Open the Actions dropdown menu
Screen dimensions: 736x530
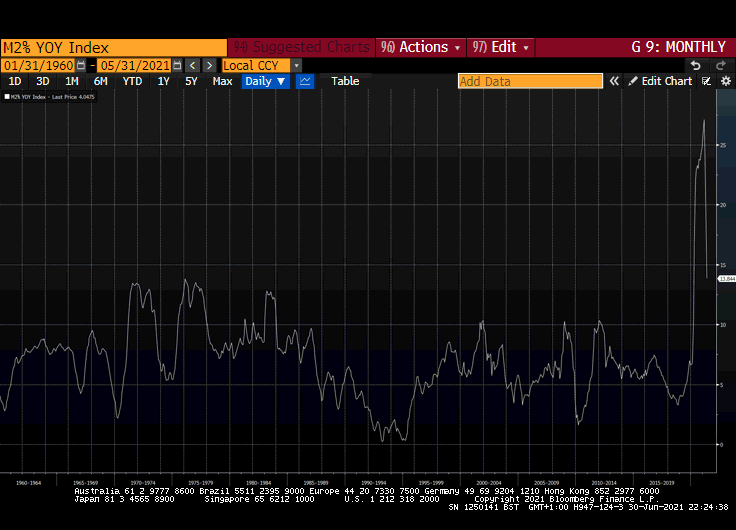tap(420, 47)
